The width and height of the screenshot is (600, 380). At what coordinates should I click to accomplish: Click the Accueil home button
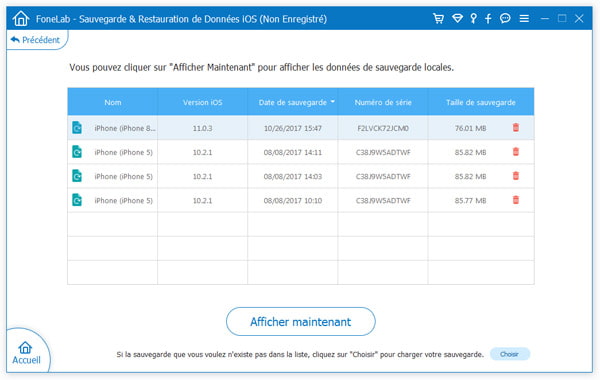point(26,353)
